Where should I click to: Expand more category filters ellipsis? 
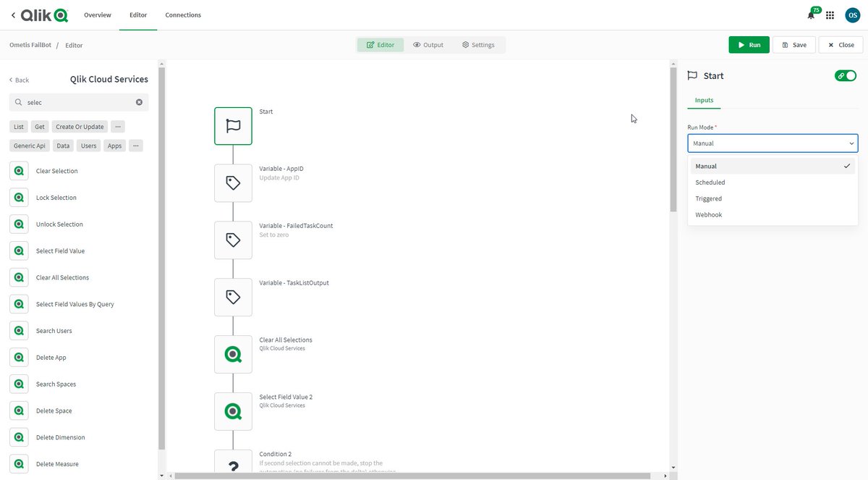[135, 146]
